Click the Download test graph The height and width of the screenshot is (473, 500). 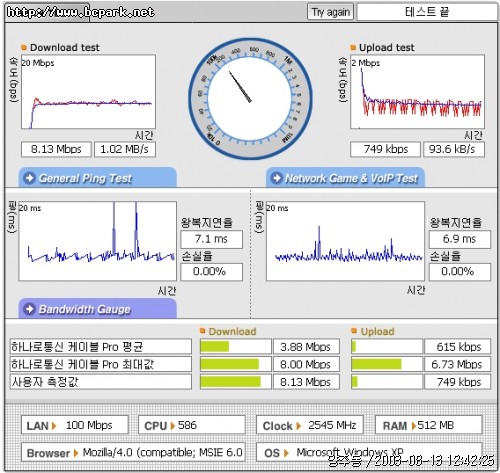(x=88, y=92)
